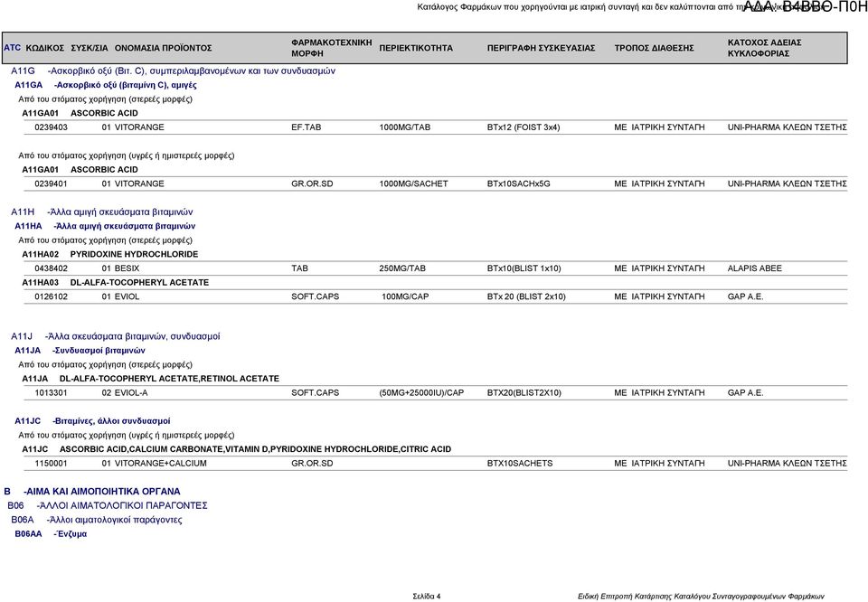Click the ASCORBIC ACID,CALCIUM CARBONATE substance row
This screenshot has height=602, width=868.
(x=236, y=449)
